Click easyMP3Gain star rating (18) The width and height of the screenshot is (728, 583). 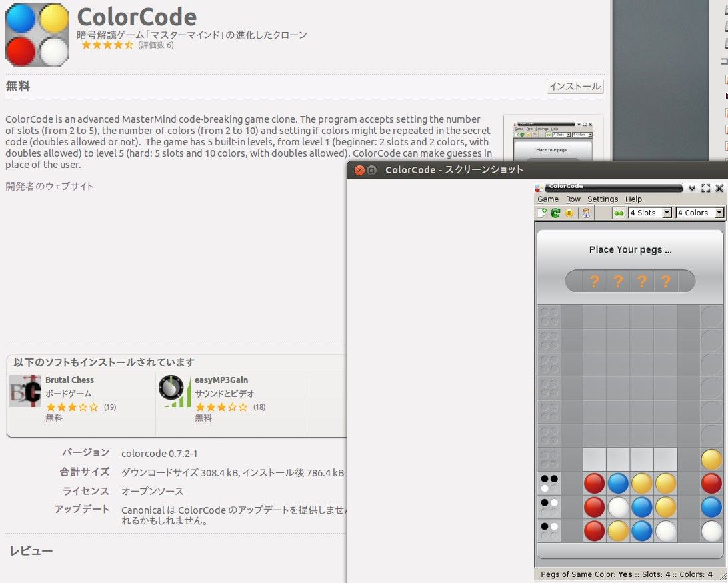[x=221, y=407]
